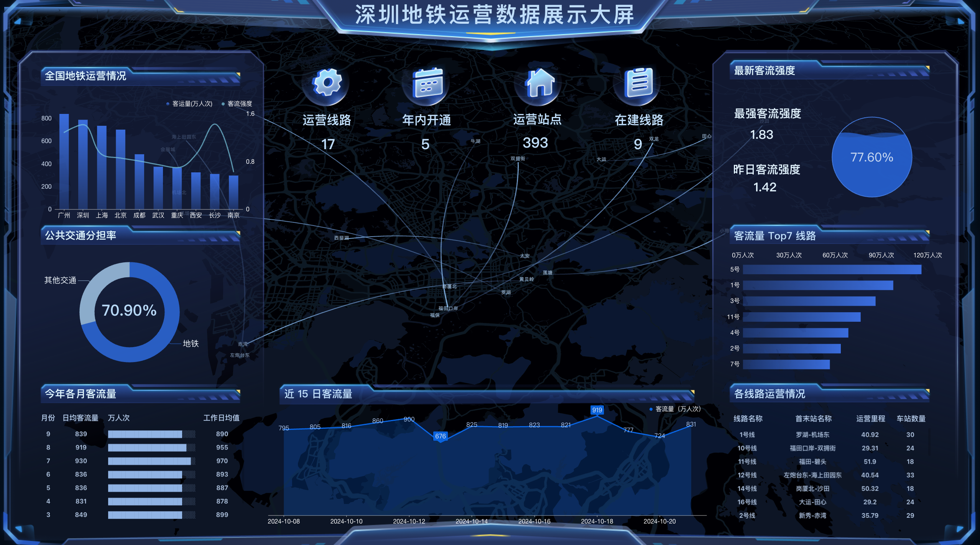Select the 5号 bar in Top7 chart
Image resolution: width=980 pixels, height=545 pixels.
click(x=831, y=270)
